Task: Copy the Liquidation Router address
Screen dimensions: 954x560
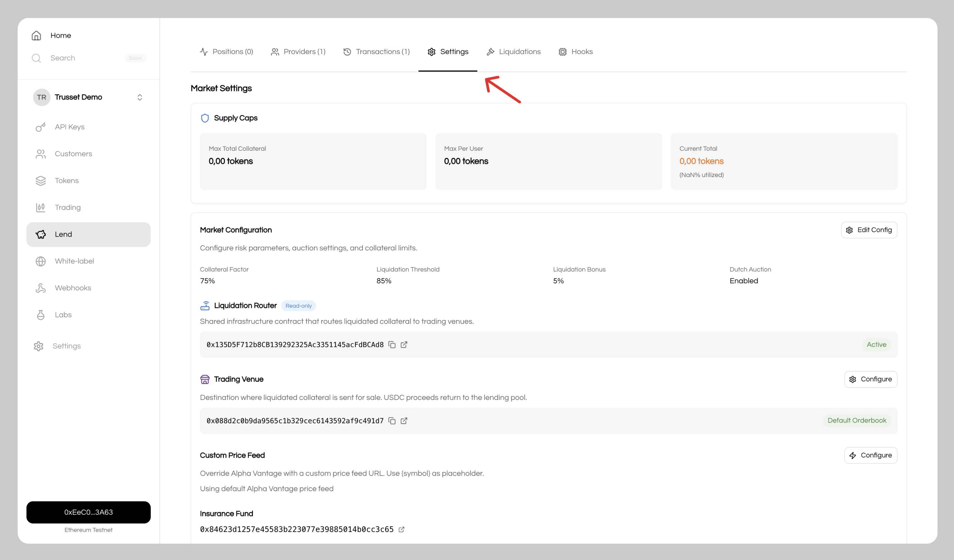Action: [392, 345]
